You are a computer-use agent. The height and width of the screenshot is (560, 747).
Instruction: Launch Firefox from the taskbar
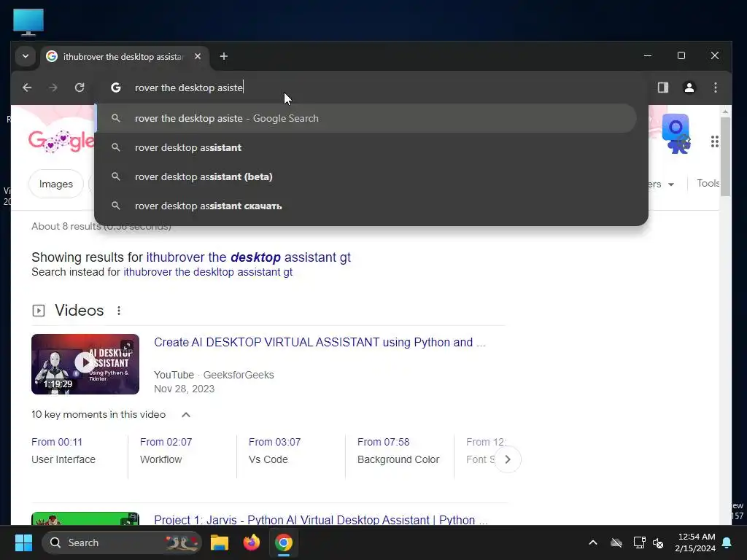pos(252,542)
